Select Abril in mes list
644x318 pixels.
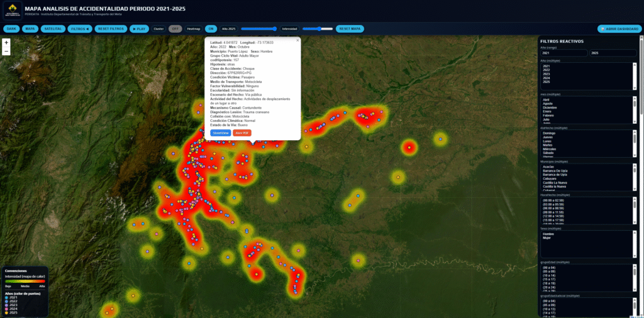pos(587,100)
